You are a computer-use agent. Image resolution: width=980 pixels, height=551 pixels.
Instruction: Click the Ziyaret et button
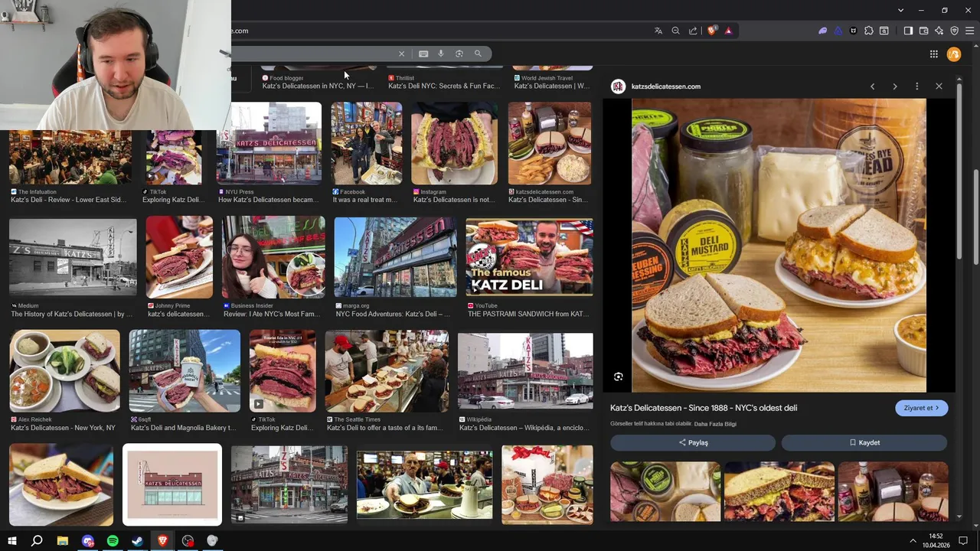(922, 408)
